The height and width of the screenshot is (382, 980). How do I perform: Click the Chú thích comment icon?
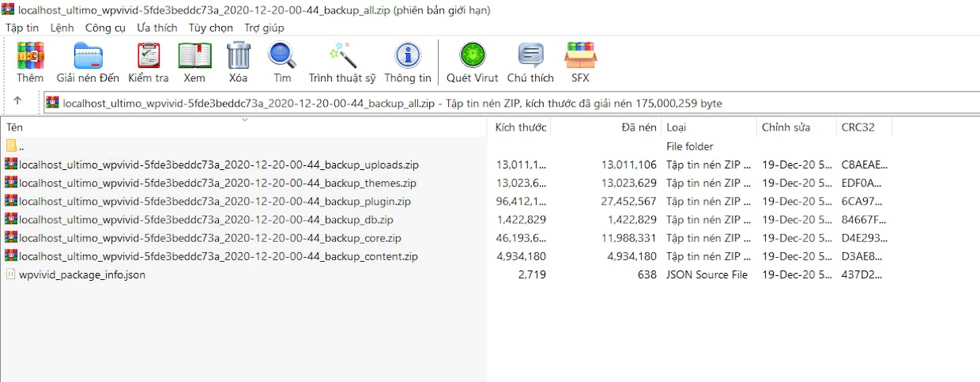(x=530, y=55)
